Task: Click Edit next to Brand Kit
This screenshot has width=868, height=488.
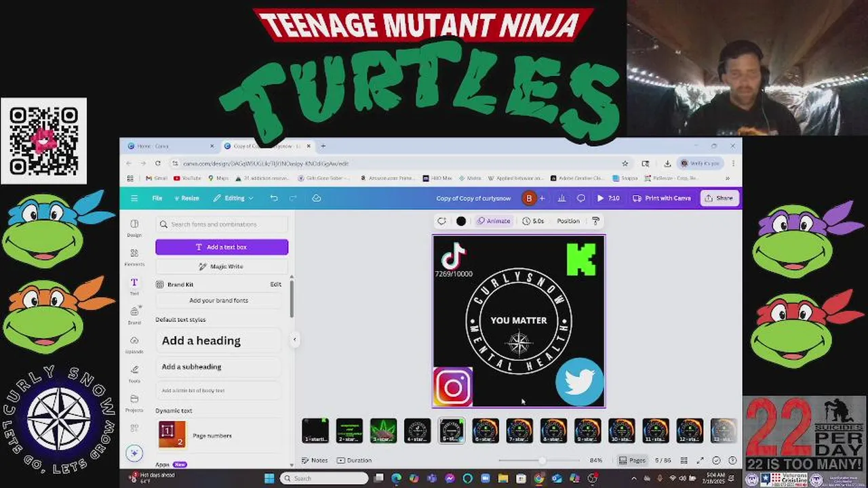Action: pyautogui.click(x=276, y=285)
